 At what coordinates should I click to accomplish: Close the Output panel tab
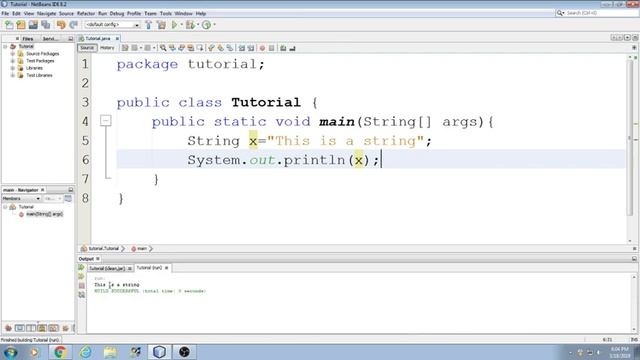point(98,259)
